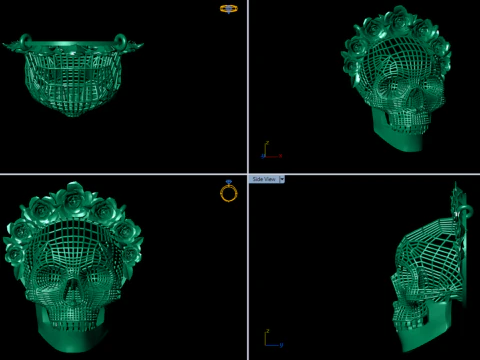Click the Side View viewport title
The width and height of the screenshot is (480, 360).
click(x=264, y=179)
